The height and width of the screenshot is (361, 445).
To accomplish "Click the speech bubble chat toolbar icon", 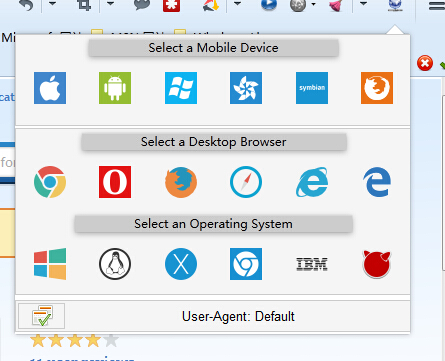I will coord(142,5).
